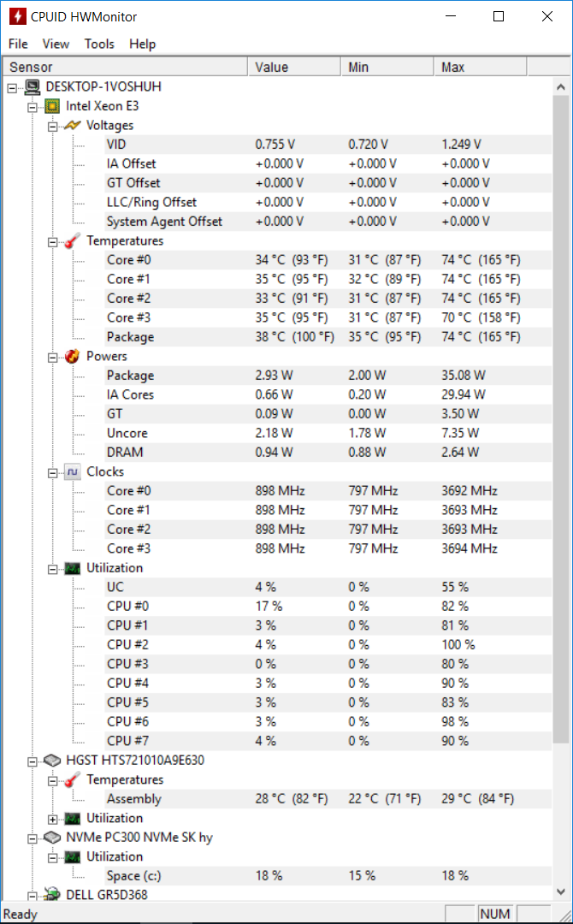Click the Voltages lightning bolt icon
Viewport: 573px width, 924px height.
pyautogui.click(x=73, y=126)
